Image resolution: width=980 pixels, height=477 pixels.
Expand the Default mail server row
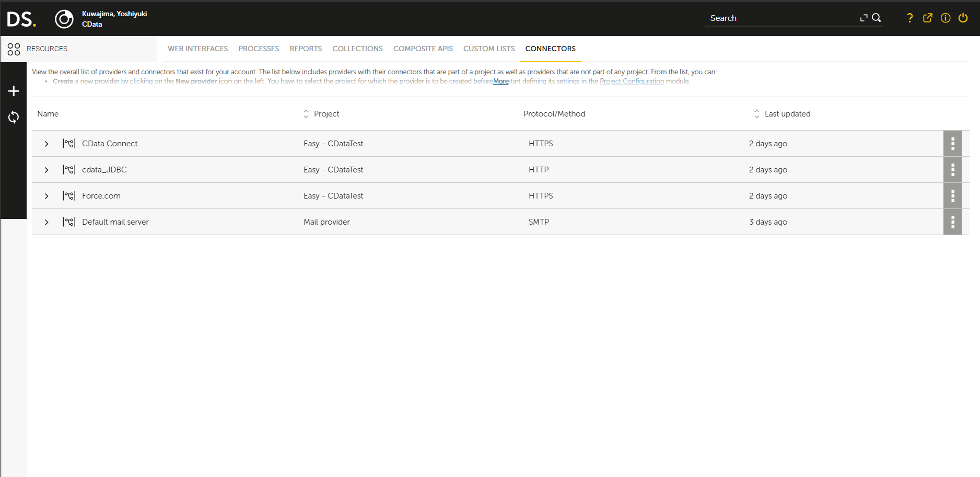tap(46, 222)
